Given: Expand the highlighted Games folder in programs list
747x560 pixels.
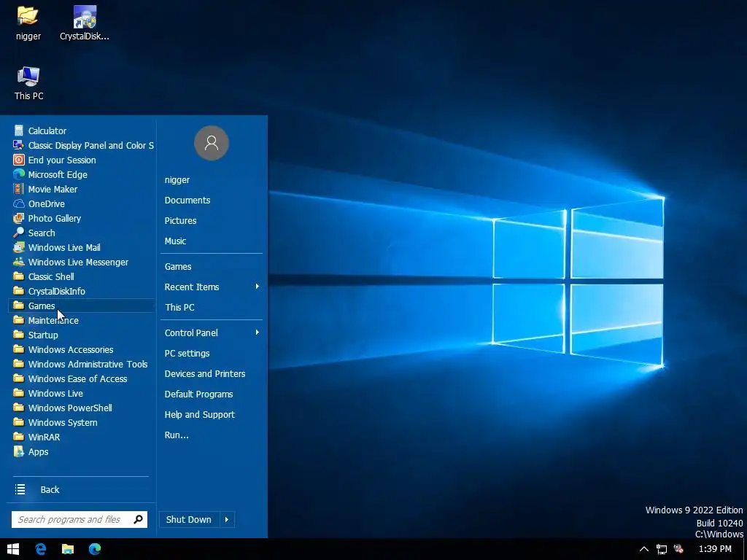Looking at the screenshot, I should point(82,306).
